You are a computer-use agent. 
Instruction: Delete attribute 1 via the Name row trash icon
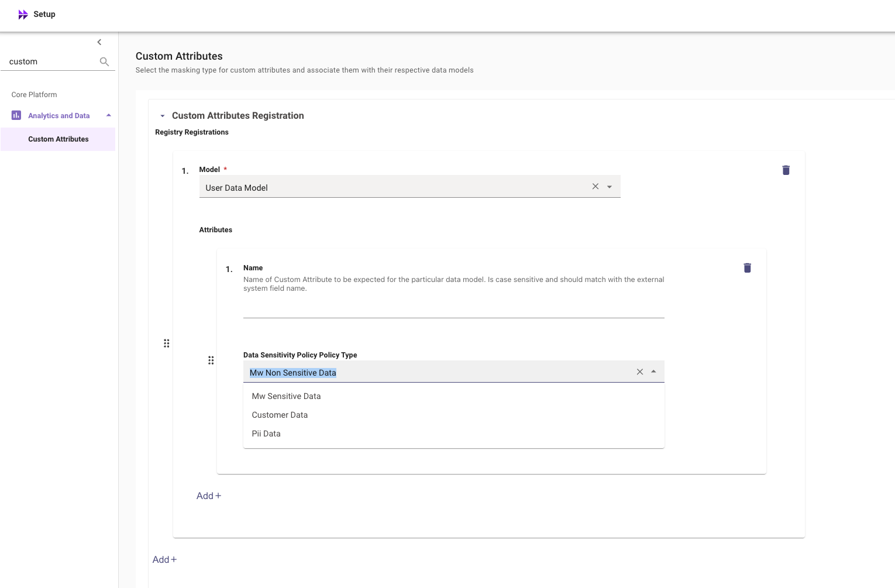[747, 268]
